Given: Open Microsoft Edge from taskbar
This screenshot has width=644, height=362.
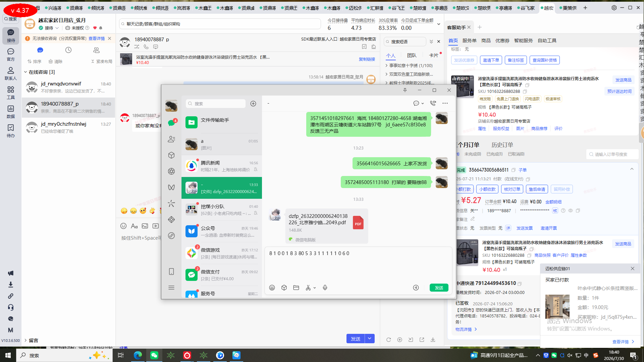Looking at the screenshot, I should (x=138, y=355).
